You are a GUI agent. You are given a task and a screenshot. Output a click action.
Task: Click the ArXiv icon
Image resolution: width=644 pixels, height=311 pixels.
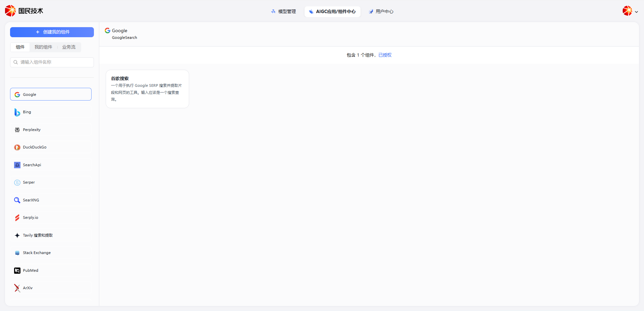17,288
